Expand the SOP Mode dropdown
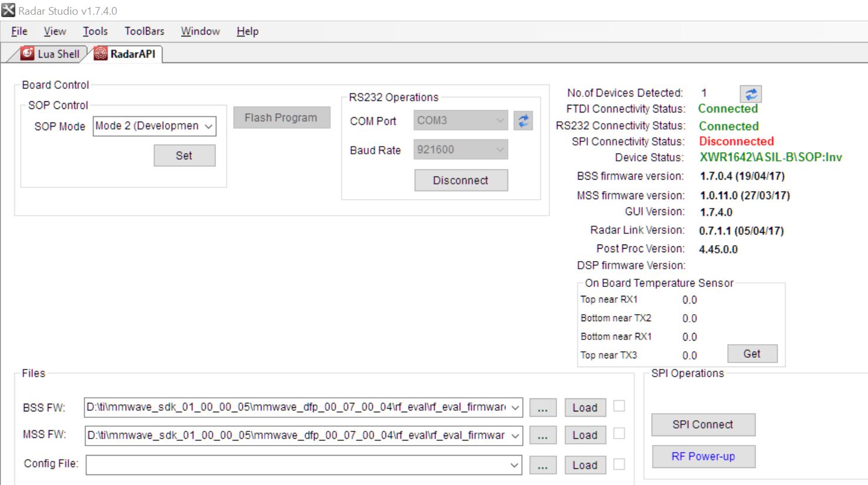 click(209, 126)
